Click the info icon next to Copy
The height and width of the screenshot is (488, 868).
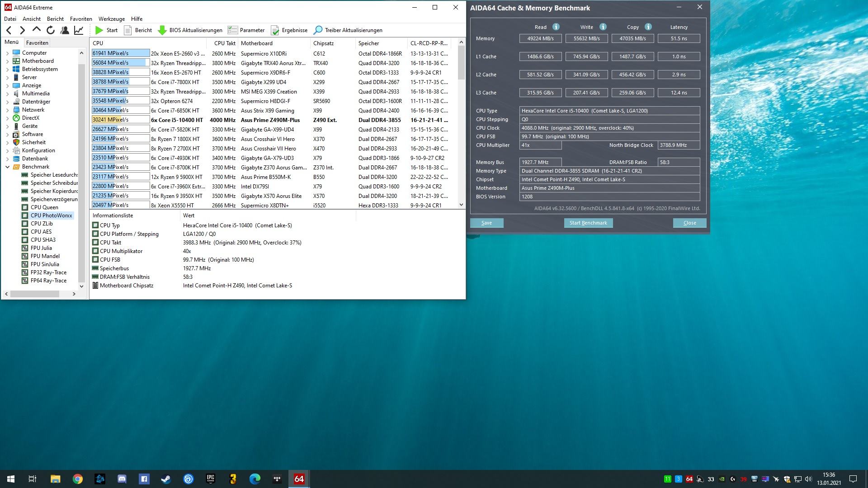click(648, 27)
